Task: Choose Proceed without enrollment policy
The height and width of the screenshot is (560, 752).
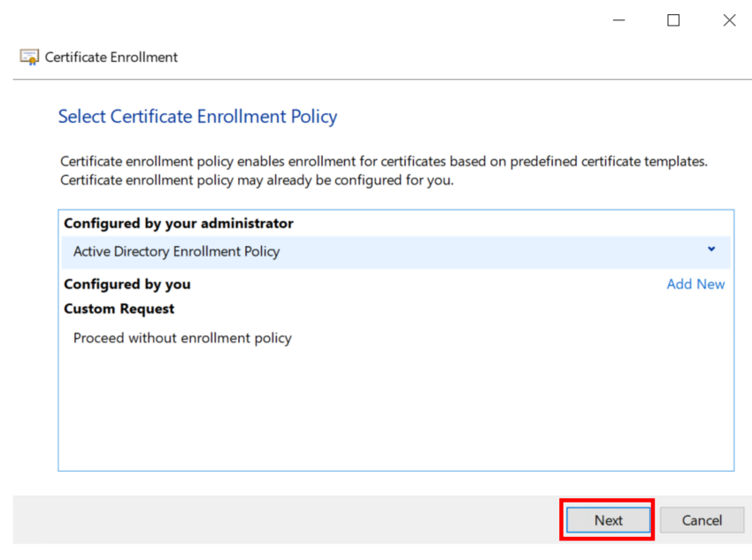Action: point(182,338)
